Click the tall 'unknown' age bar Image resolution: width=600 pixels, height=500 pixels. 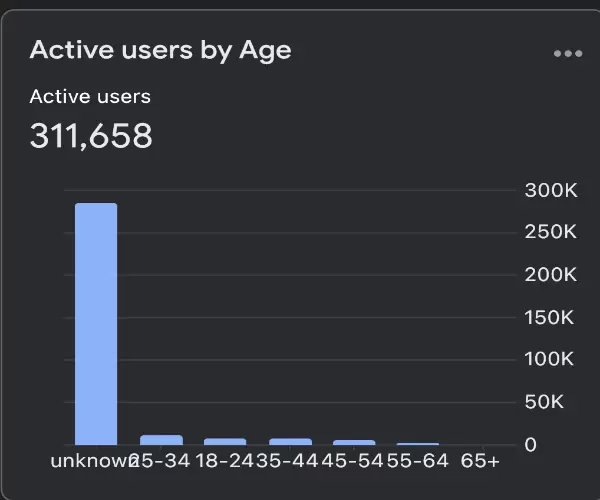96,324
